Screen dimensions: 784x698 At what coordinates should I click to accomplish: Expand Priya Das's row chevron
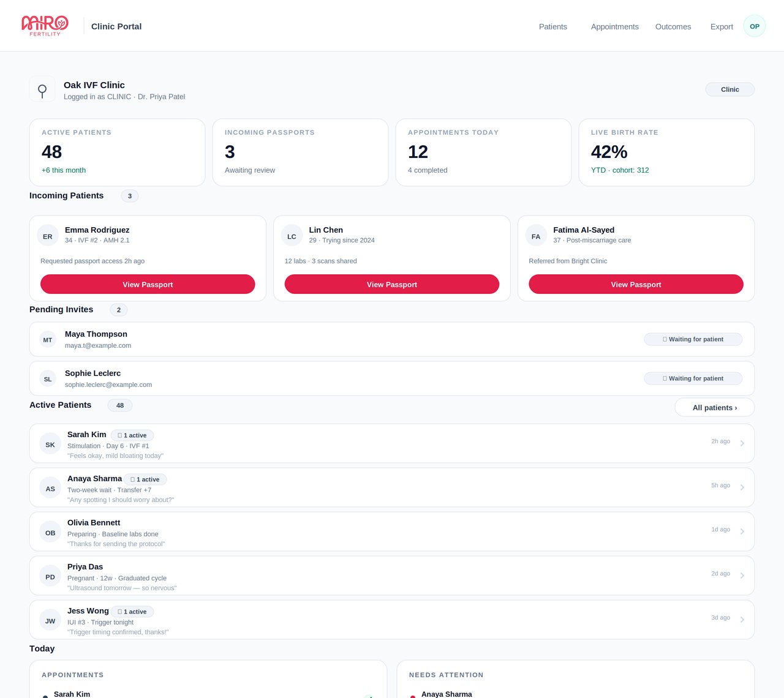point(742,576)
